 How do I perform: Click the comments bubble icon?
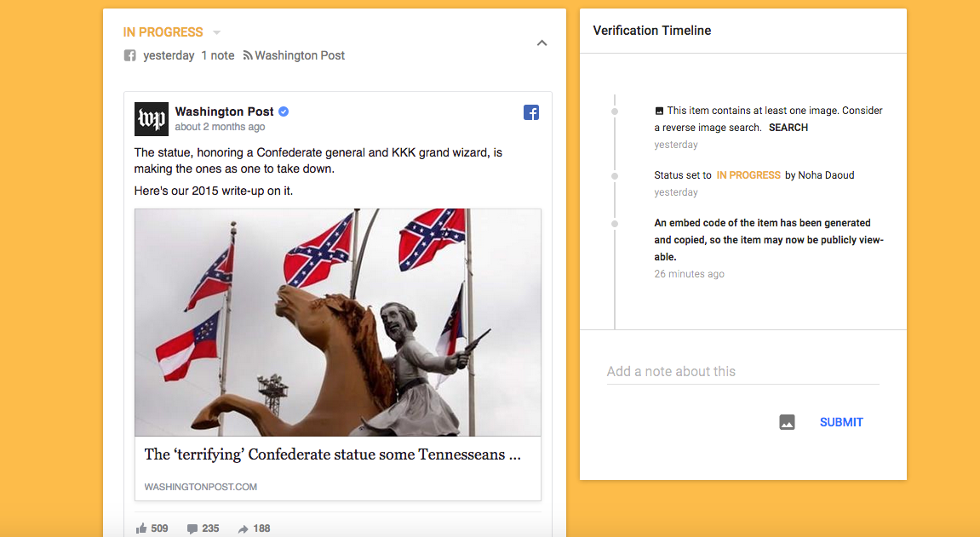click(x=192, y=528)
